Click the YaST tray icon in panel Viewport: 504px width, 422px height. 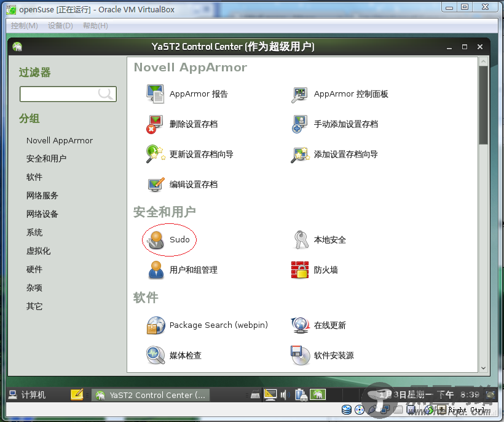coord(318,394)
